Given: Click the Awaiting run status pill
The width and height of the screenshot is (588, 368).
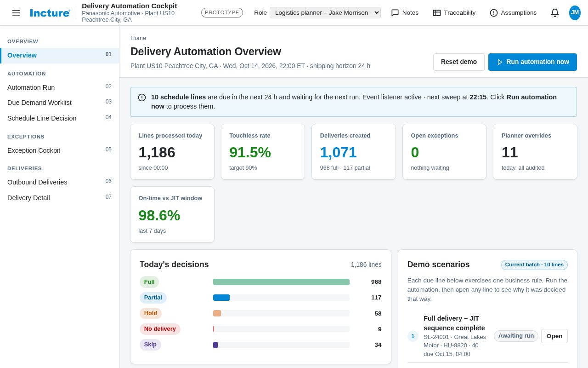Looking at the screenshot, I should pyautogui.click(x=516, y=336).
